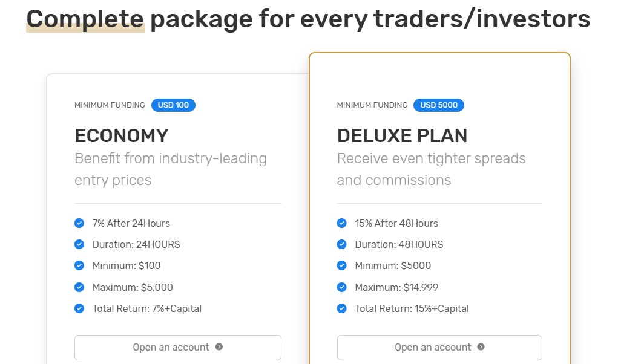Screen dimensions: 618x364
Task: Select the DELUXE PLAN heading
Action: click(402, 136)
